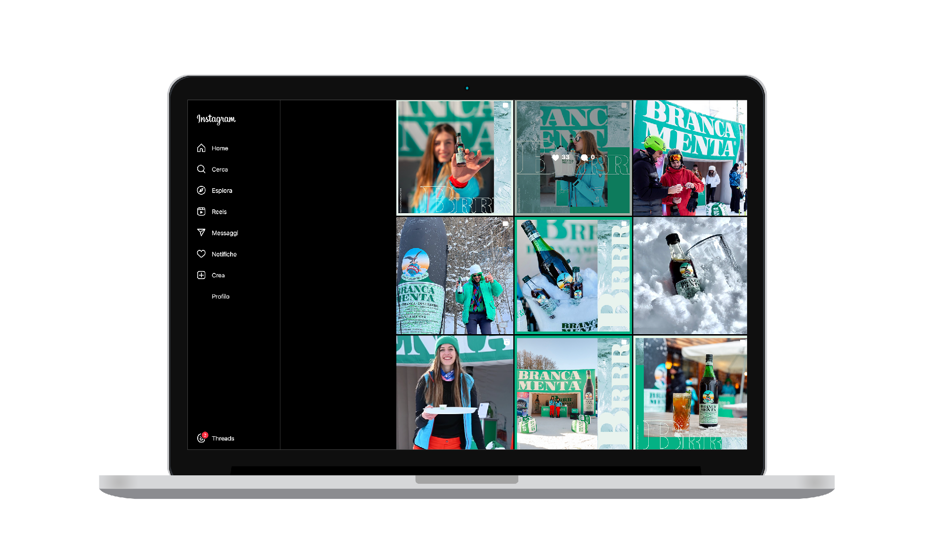Choose Crea in the sidebar
Viewport: 934px width, 560px height.
[x=211, y=275]
